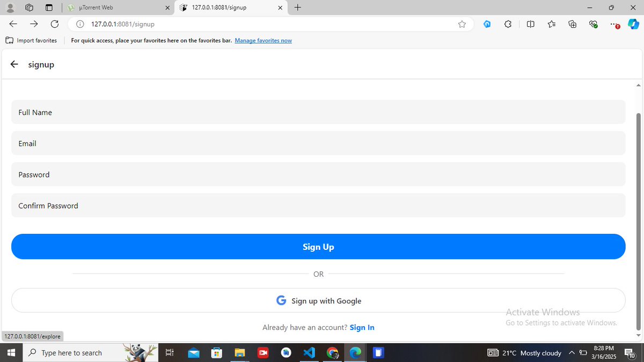The image size is (644, 362).
Task: Focus the Full Name input field
Action: tap(318, 112)
